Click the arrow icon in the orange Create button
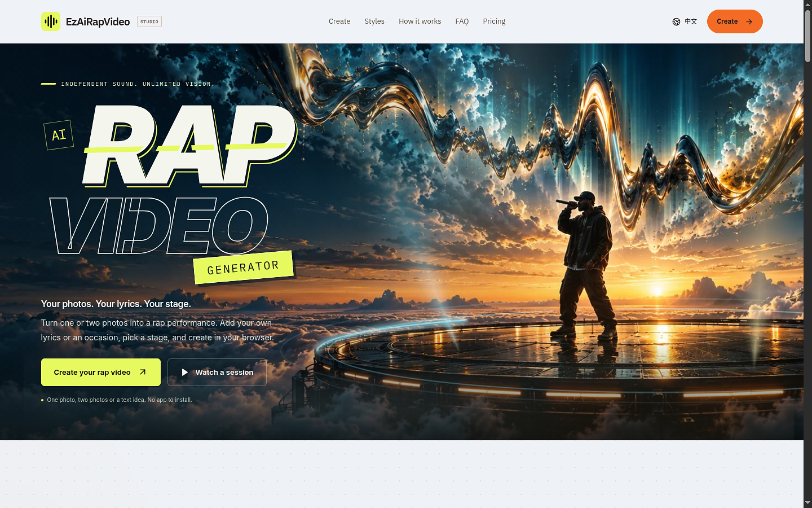Screen dimensions: 812x508 (749, 21)
